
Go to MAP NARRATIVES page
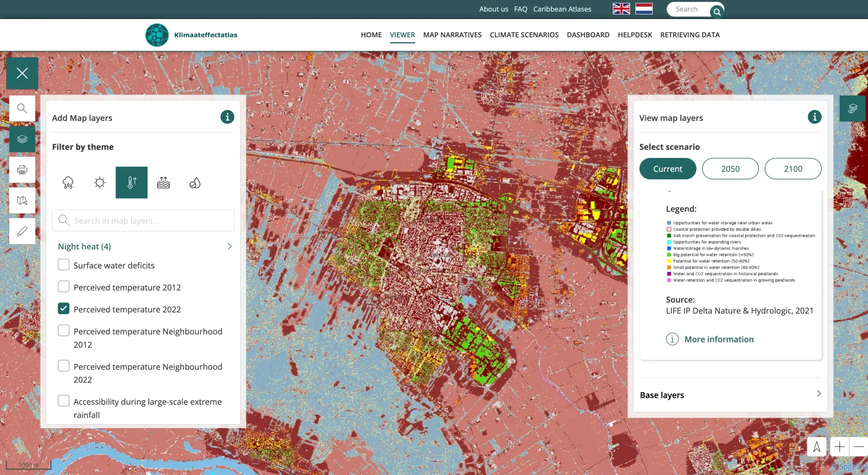(452, 35)
